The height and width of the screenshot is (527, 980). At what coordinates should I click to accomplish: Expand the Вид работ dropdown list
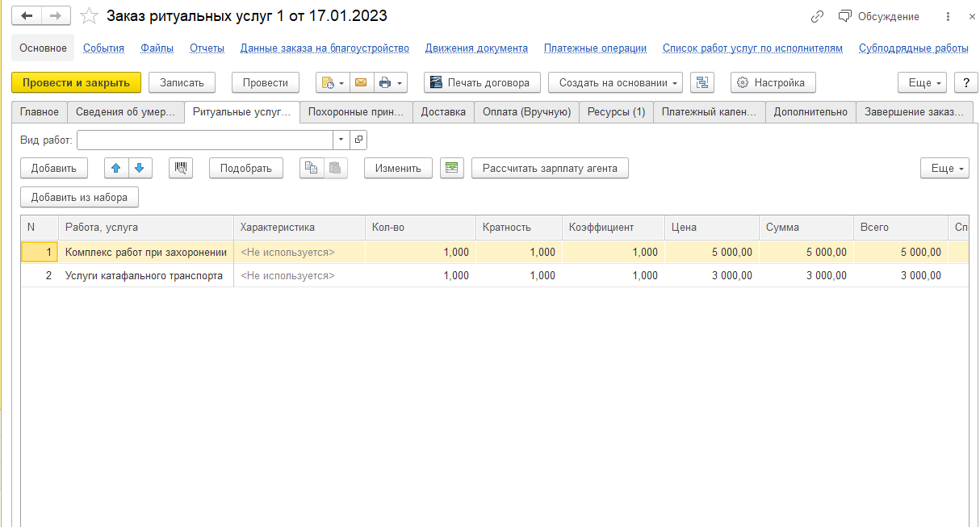tap(341, 140)
